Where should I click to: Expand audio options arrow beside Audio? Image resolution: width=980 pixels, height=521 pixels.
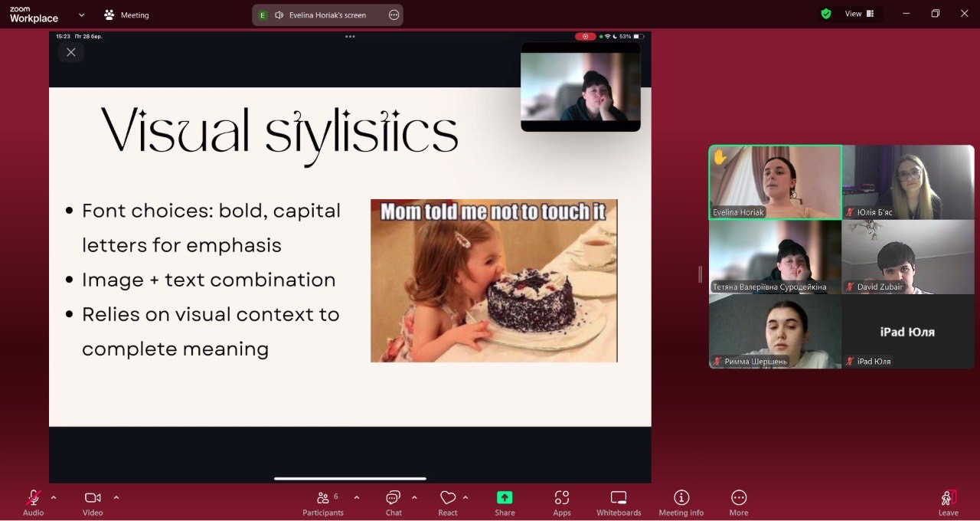(x=54, y=497)
